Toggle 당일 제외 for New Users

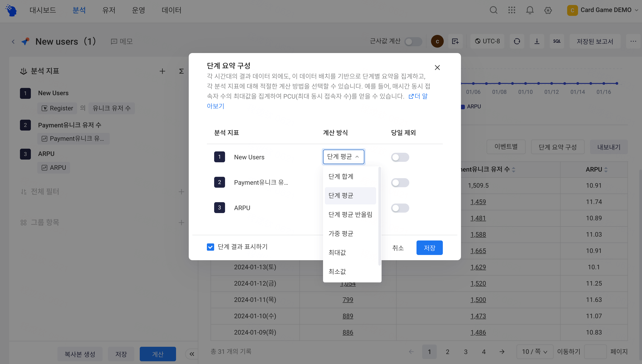point(400,157)
